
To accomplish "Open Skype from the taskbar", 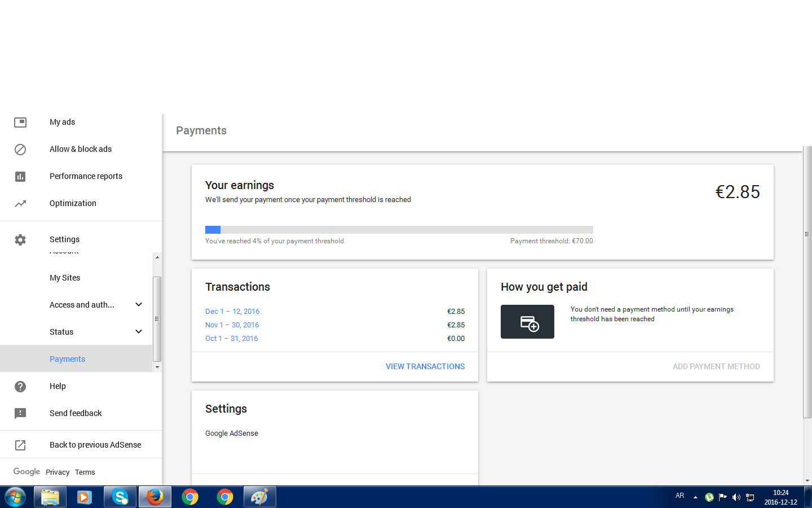I will [120, 497].
